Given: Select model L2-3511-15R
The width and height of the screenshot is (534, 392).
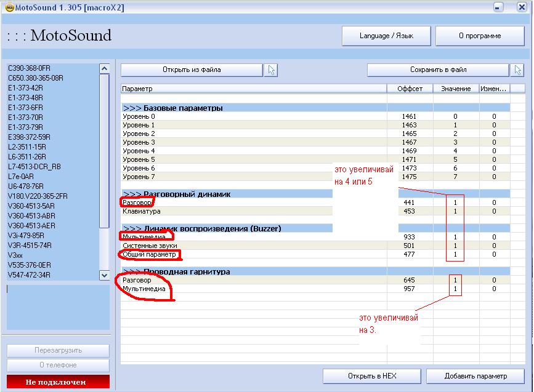Looking at the screenshot, I should [27, 147].
